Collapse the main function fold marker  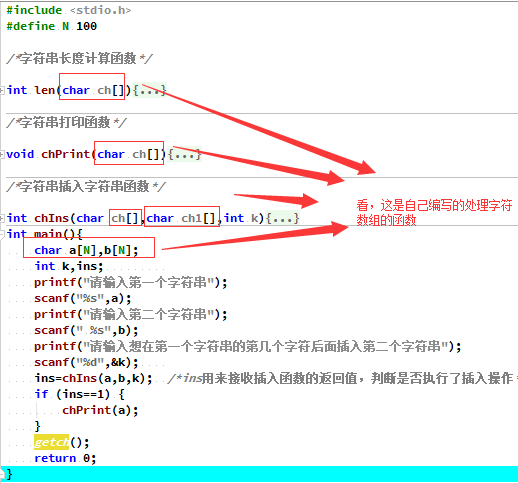pos(2,234)
